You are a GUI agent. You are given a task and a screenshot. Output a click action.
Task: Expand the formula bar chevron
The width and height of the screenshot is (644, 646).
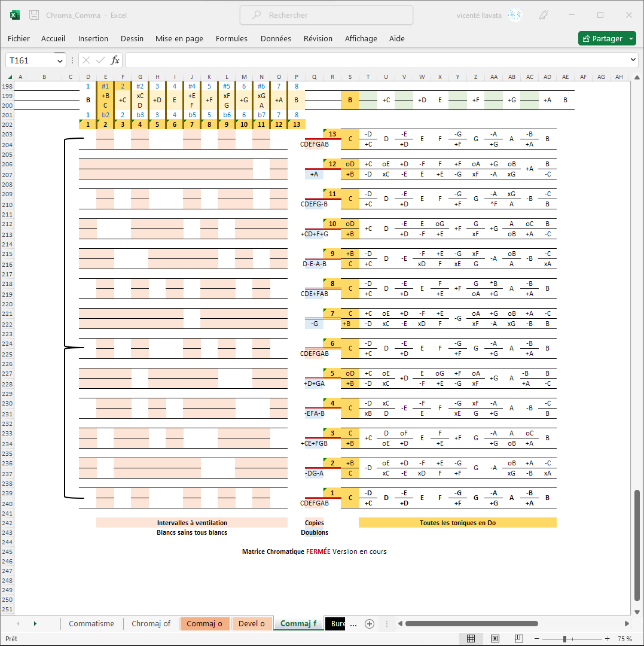(634, 60)
